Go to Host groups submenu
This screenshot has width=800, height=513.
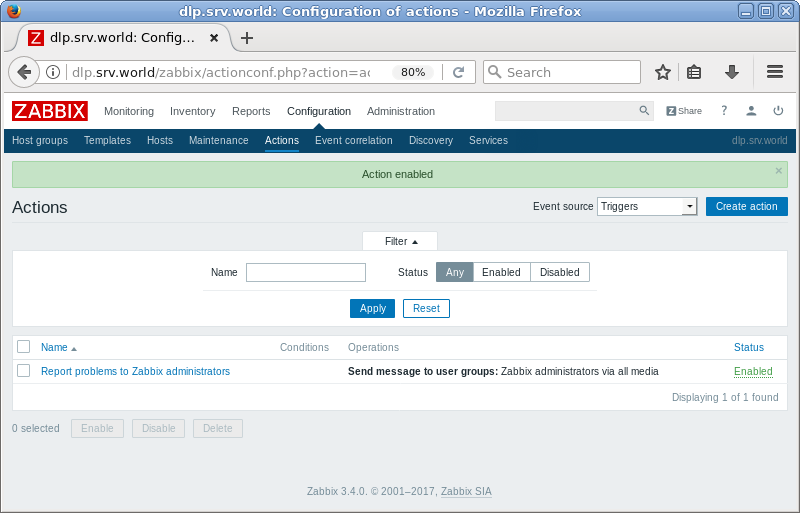point(40,140)
